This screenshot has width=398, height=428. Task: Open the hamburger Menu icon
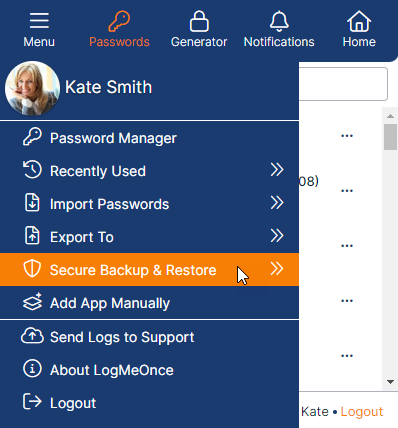pyautogui.click(x=39, y=21)
